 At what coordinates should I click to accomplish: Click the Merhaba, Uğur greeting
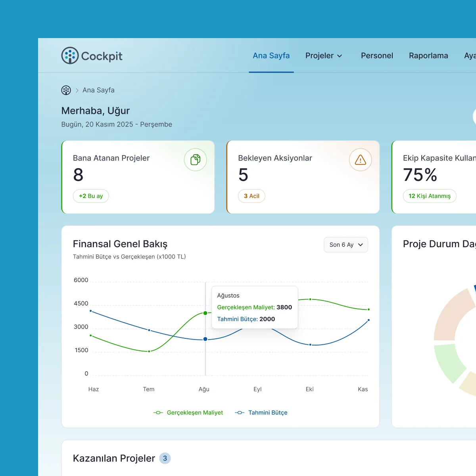click(x=96, y=111)
